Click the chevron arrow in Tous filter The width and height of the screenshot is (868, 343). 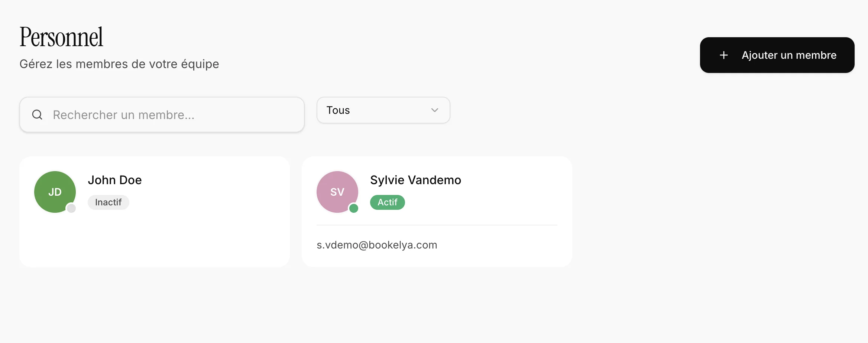(x=434, y=110)
